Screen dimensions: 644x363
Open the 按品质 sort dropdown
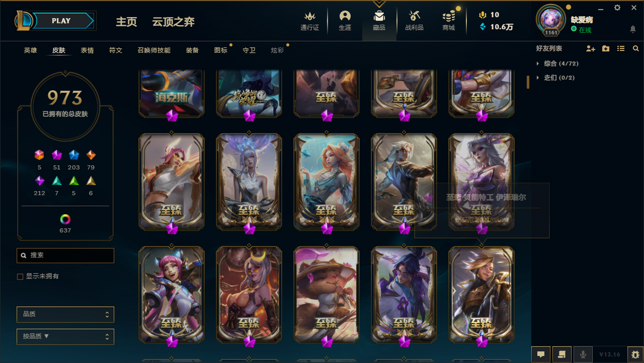[x=66, y=336]
